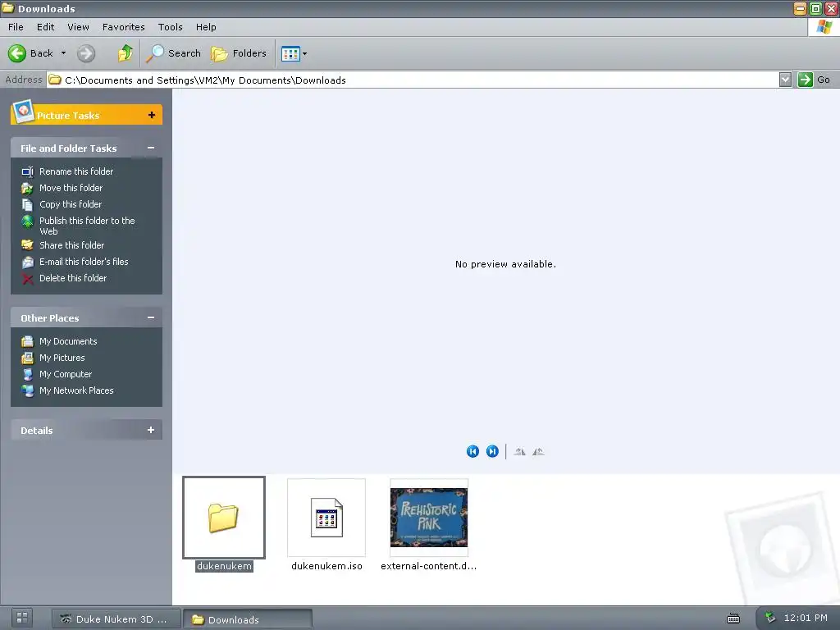Click the Windows logo throbber

tap(824, 27)
